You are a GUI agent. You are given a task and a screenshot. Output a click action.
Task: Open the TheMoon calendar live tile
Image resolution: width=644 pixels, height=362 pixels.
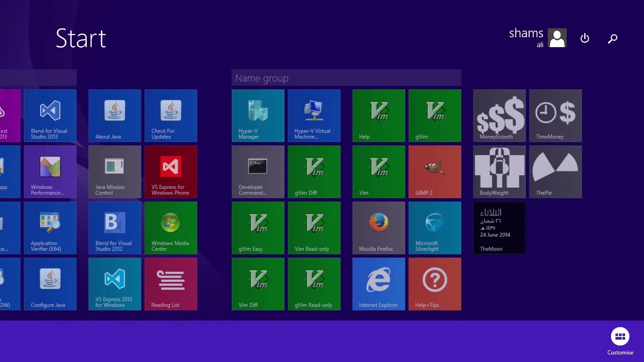(499, 228)
